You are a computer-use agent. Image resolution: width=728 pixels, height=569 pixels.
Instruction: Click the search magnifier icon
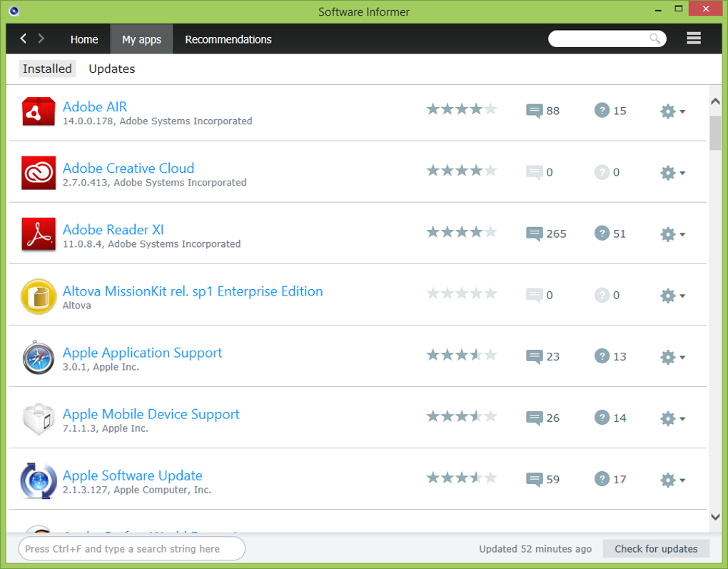pyautogui.click(x=654, y=39)
